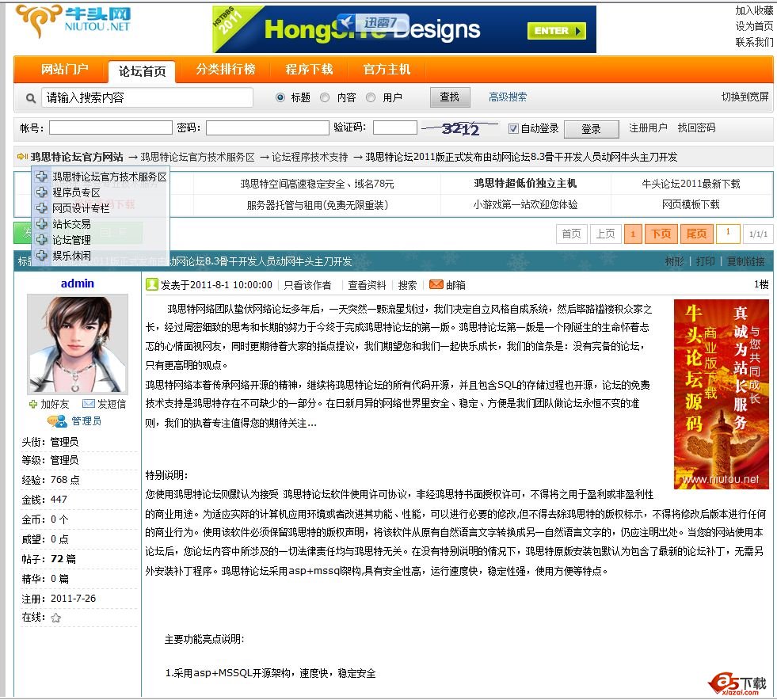Click the 发短信 envelope icon
This screenshot has height=700, width=777.
(x=88, y=404)
